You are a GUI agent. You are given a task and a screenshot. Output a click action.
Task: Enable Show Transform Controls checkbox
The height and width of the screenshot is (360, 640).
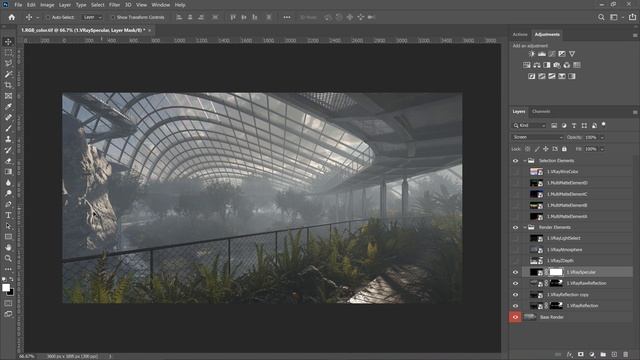(x=113, y=18)
